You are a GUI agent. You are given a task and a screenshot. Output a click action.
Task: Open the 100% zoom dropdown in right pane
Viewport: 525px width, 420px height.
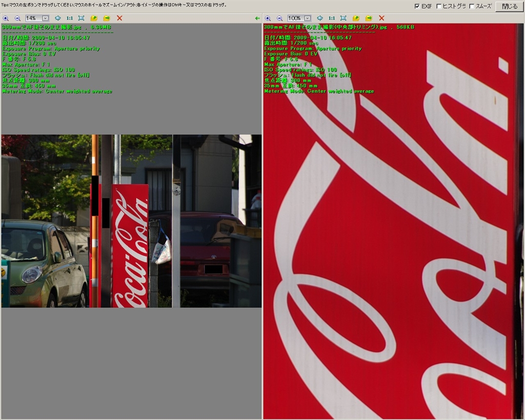coord(308,18)
